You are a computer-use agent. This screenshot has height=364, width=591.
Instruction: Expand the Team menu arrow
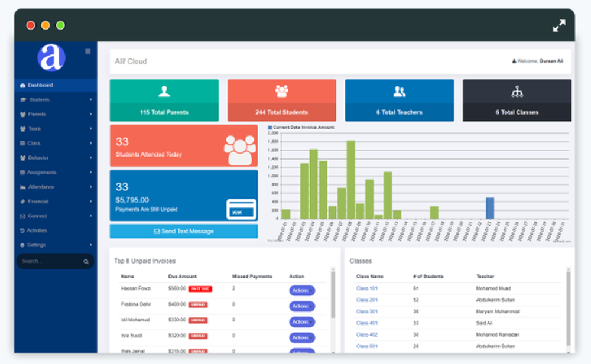point(91,129)
